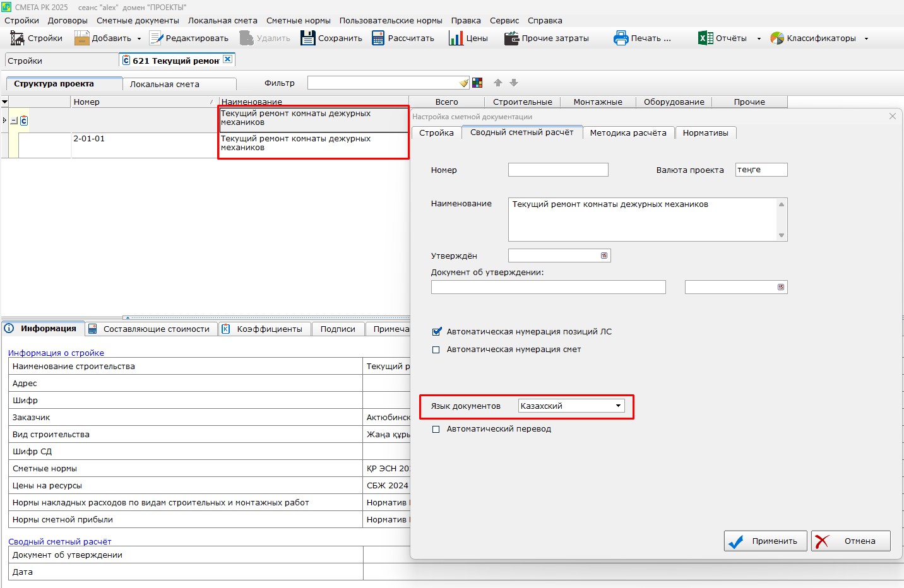Open Prices (Цены) chart icon
Viewport: 904px width, 588px height.
coord(456,38)
